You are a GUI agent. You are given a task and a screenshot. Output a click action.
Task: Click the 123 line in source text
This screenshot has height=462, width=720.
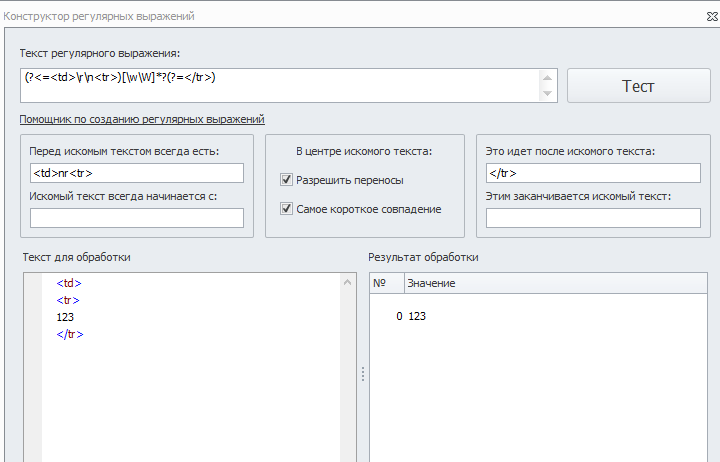click(x=65, y=317)
